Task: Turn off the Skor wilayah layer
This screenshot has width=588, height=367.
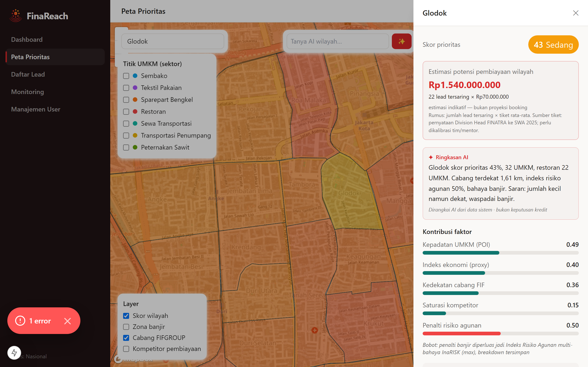Action: coord(126,316)
